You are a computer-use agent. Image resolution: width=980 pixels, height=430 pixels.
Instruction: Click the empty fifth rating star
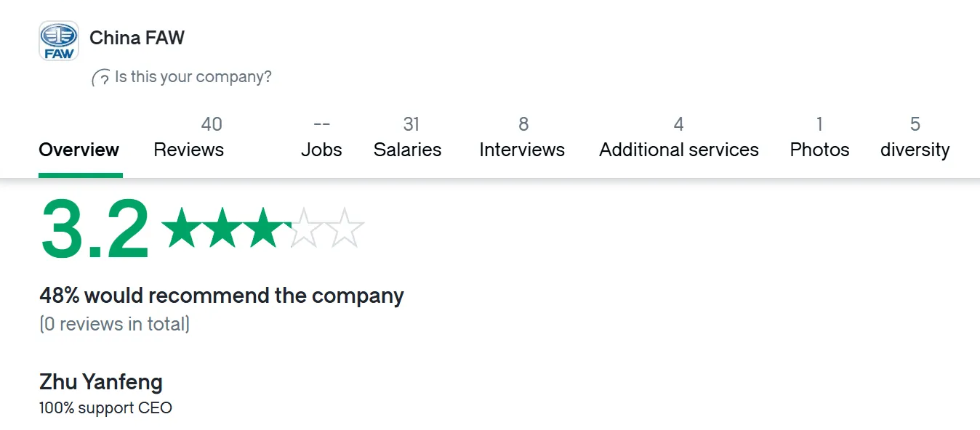[x=345, y=227]
